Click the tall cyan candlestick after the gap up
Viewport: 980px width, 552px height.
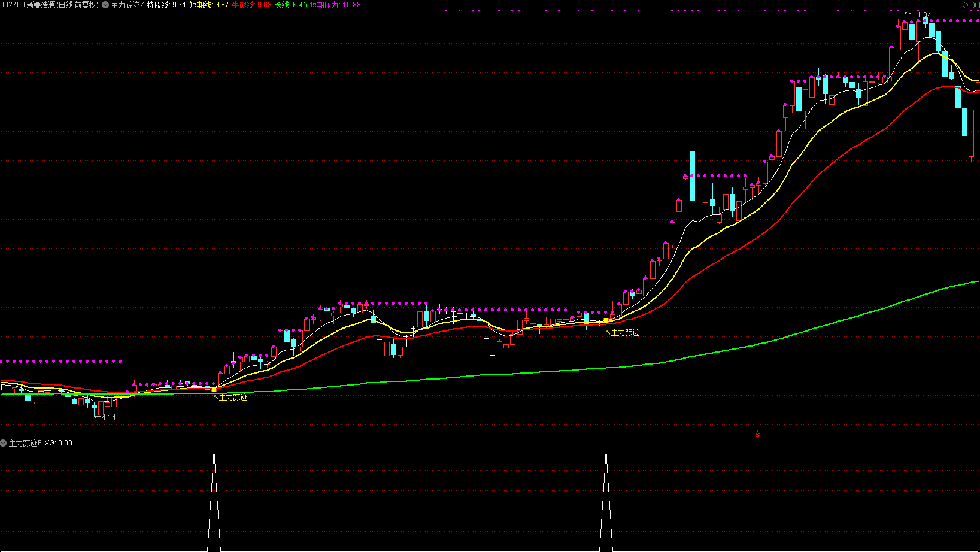click(x=692, y=176)
